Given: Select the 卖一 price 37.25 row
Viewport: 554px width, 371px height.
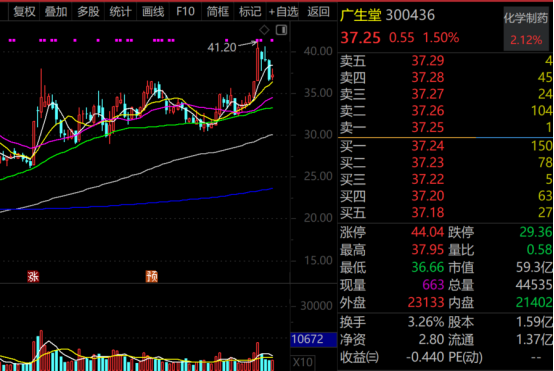Looking at the screenshot, I should (x=446, y=127).
